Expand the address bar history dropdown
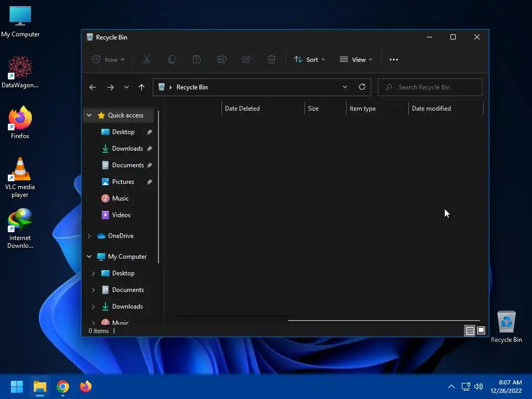This screenshot has height=399, width=532. pos(345,87)
